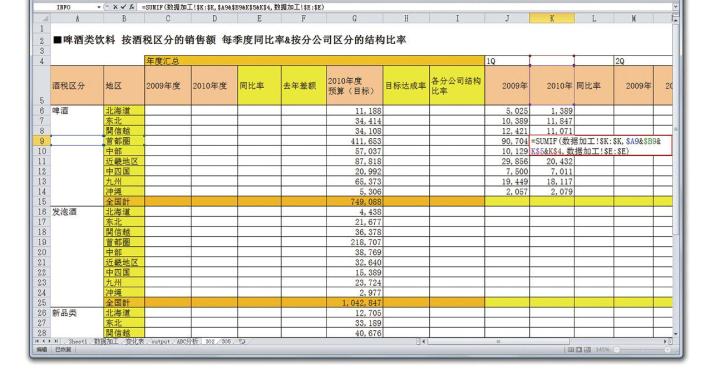The width and height of the screenshot is (720, 378).
Task: Select the 目标达成率 header cell
Action: pyautogui.click(x=406, y=85)
